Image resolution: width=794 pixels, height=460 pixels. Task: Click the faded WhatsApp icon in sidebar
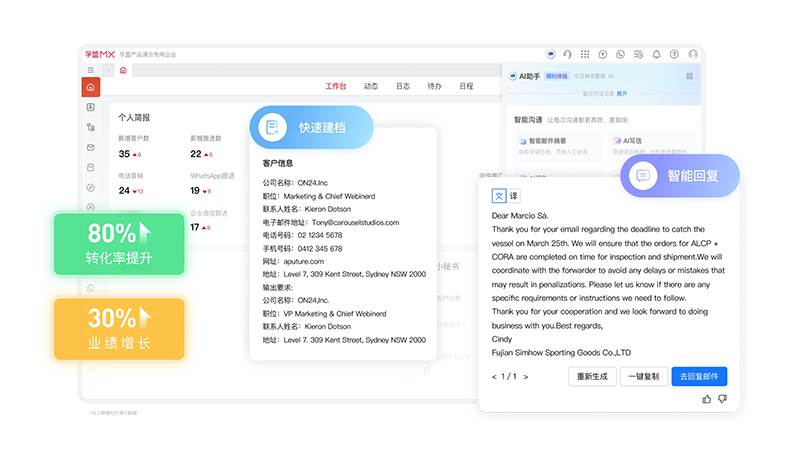91,288
